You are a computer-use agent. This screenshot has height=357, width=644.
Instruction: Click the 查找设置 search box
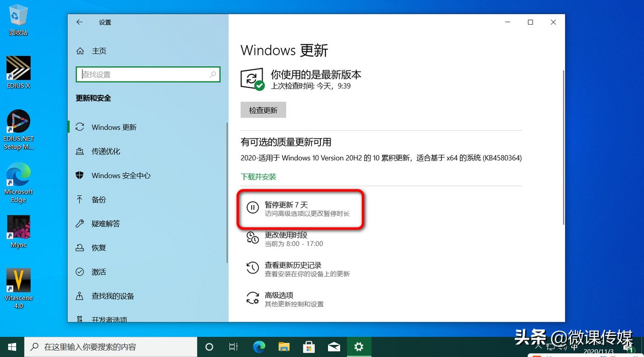point(147,74)
